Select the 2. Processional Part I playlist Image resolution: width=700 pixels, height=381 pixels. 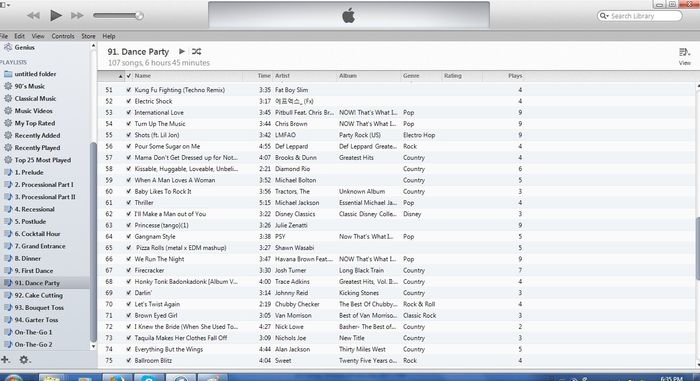[x=44, y=184]
